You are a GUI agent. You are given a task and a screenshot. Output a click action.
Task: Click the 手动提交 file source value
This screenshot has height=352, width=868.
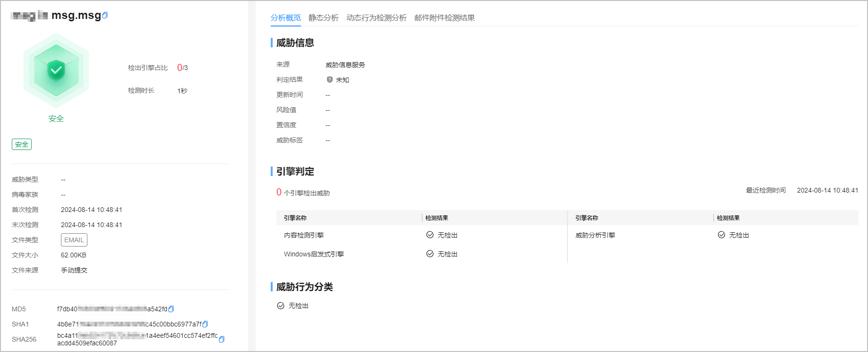74,270
